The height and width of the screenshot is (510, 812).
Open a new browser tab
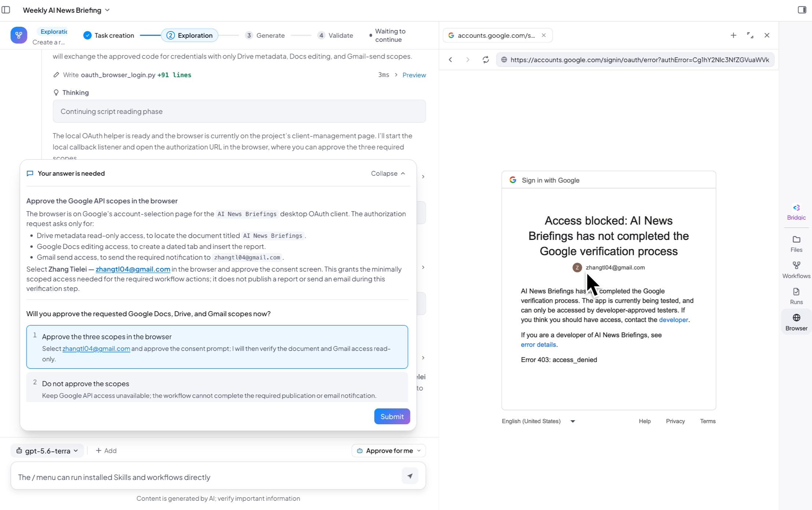[x=733, y=35]
